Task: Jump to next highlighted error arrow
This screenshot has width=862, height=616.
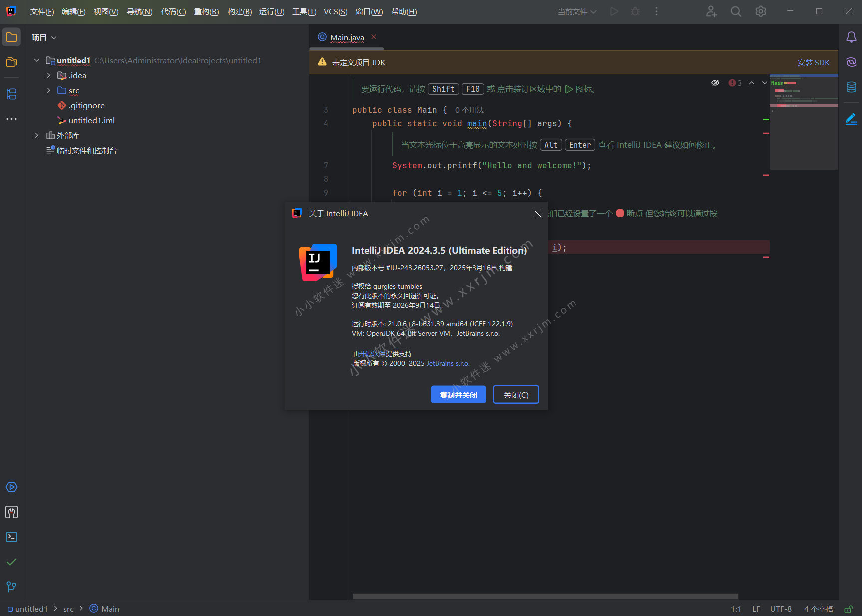Action: (764, 83)
